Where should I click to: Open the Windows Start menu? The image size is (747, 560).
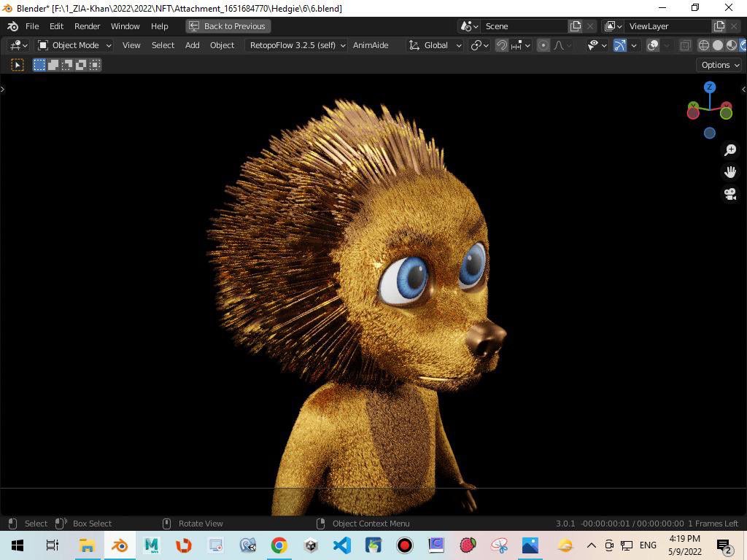18,545
